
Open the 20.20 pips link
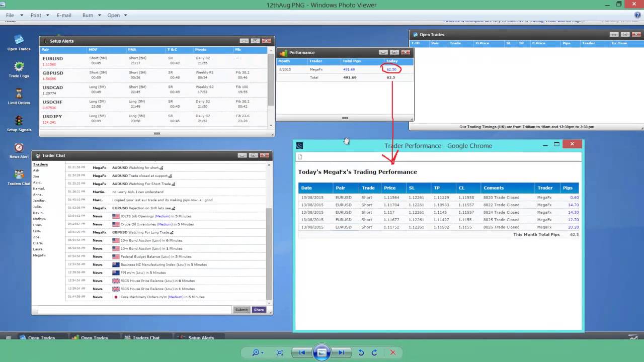pyautogui.click(x=573, y=227)
